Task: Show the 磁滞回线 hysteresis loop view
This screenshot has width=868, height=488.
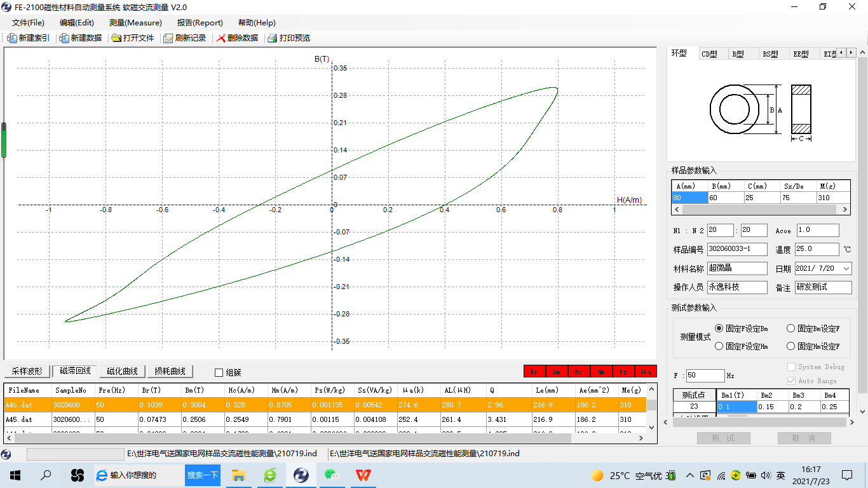Action: click(75, 371)
